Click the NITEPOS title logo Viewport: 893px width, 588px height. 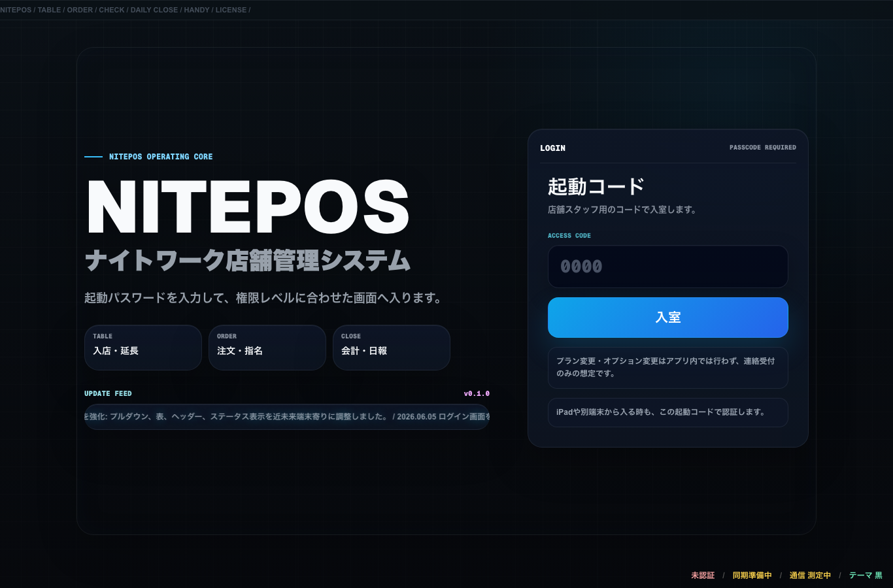[248, 207]
